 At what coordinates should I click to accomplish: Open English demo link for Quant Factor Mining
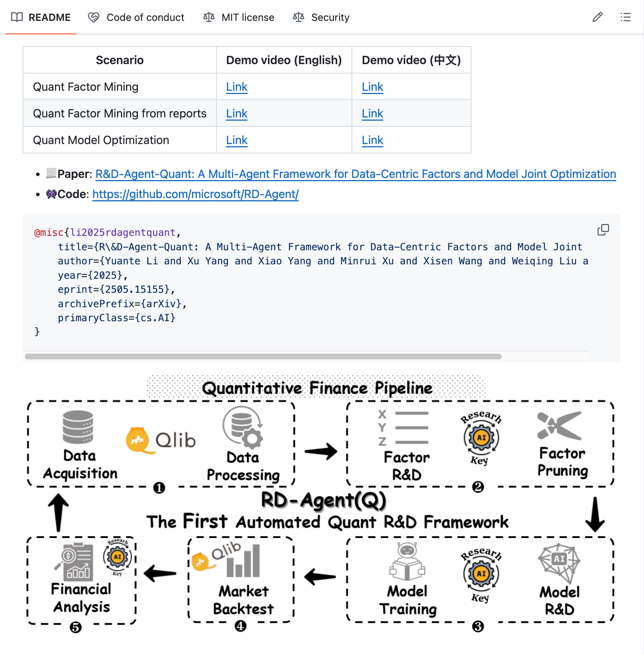pyautogui.click(x=237, y=87)
